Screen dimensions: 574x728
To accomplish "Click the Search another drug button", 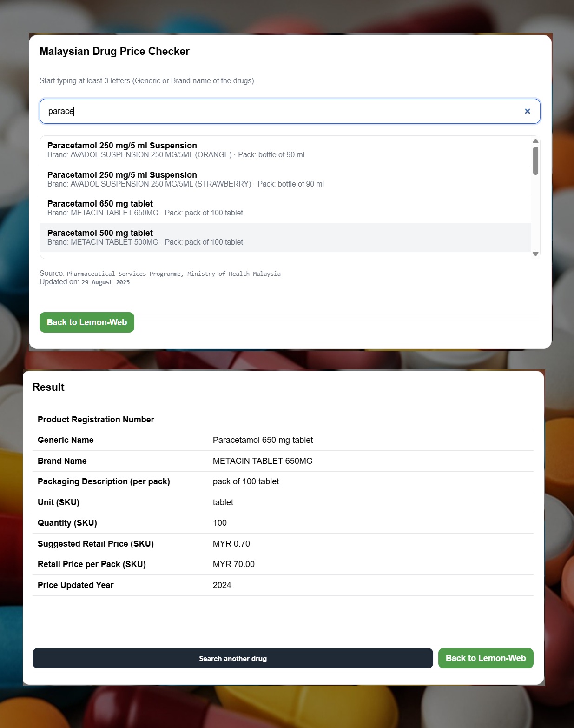I will coord(232,658).
